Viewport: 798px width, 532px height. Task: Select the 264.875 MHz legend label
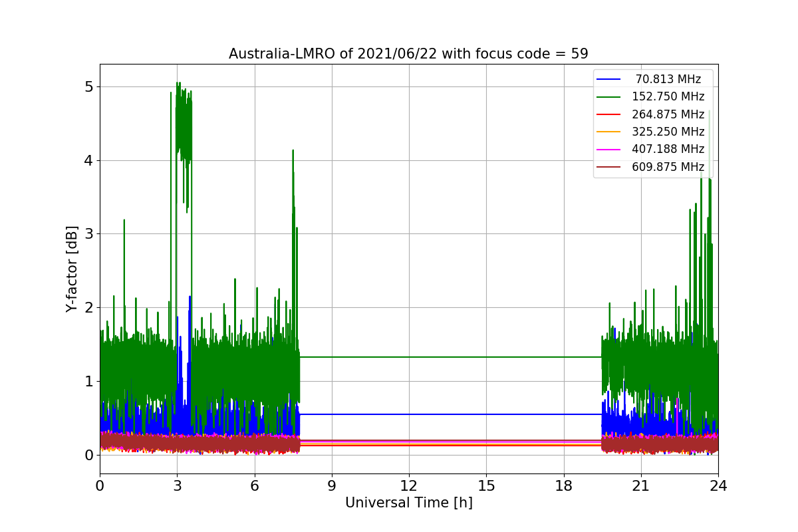[x=668, y=114]
